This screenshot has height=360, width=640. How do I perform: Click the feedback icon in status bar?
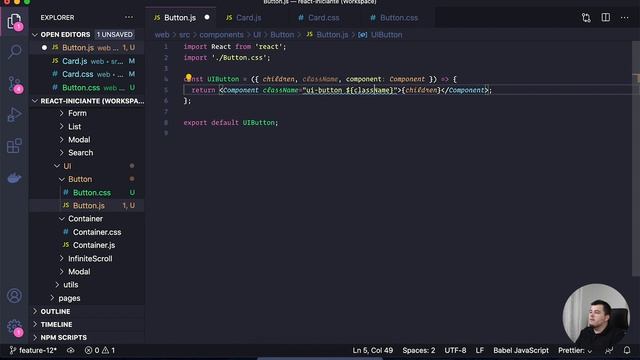(609, 350)
